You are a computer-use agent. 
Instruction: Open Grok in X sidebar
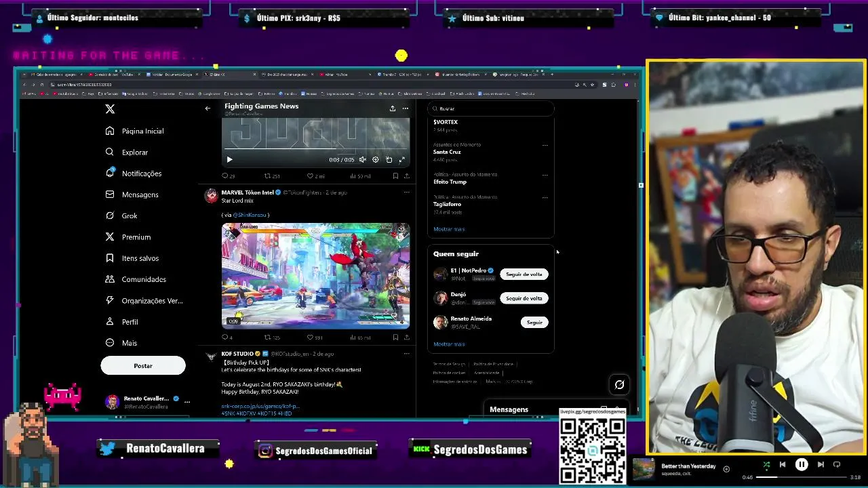pyautogui.click(x=121, y=216)
